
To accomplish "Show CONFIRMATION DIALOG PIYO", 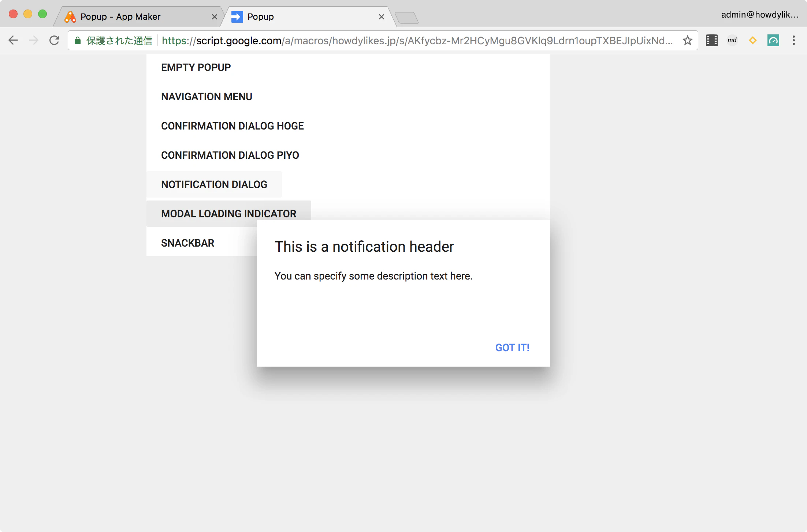I will 230,155.
